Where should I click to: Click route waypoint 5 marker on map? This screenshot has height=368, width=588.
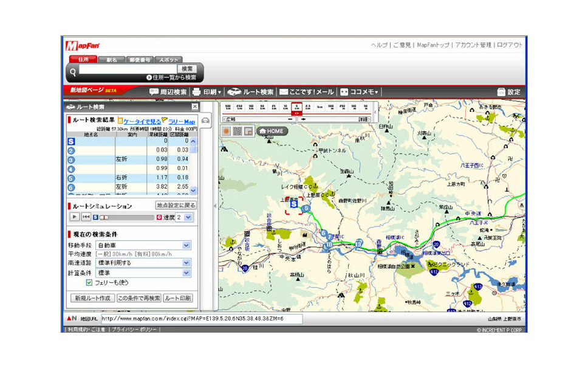306,208
